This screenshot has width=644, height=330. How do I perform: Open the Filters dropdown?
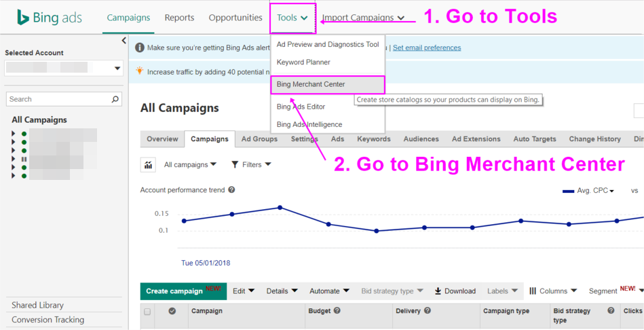251,165
